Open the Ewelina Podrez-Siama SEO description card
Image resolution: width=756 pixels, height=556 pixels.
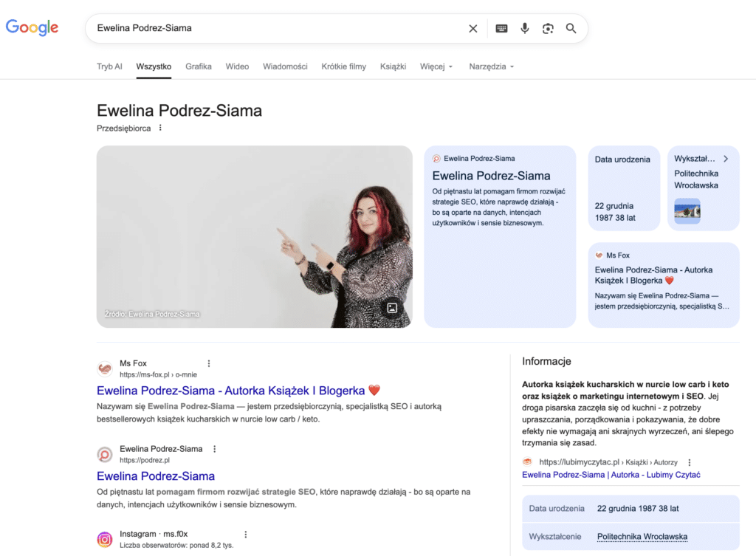tap(500, 237)
